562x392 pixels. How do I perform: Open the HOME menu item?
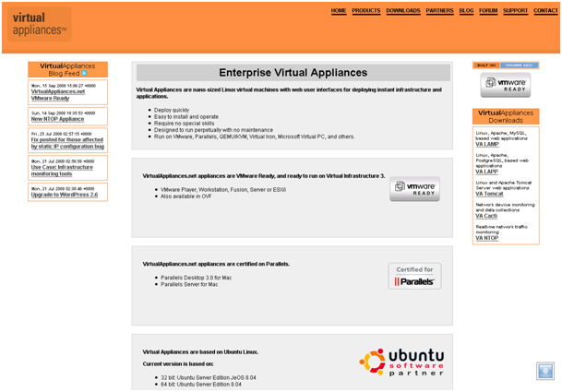point(339,11)
